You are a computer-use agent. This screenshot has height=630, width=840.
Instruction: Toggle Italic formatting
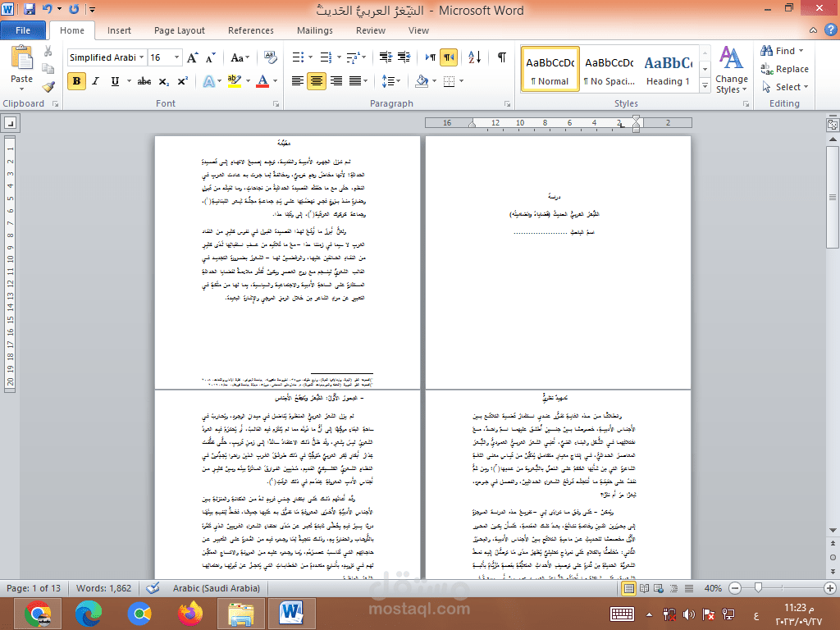pyautogui.click(x=96, y=81)
